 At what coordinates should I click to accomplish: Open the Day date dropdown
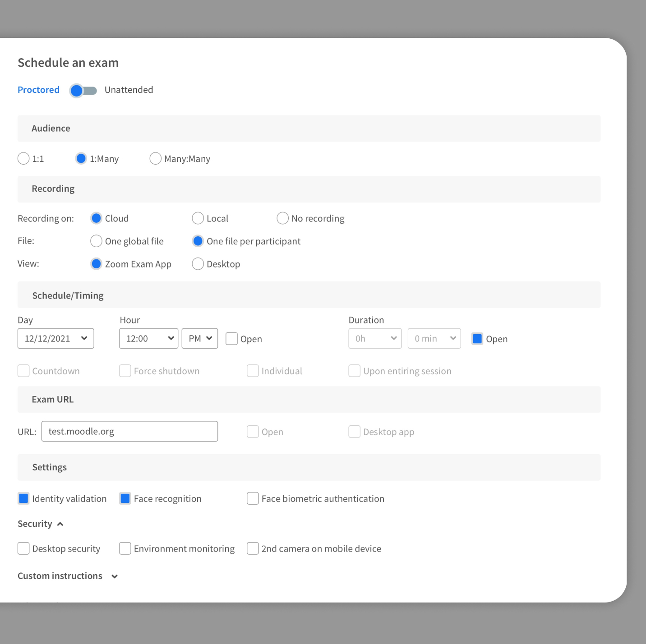55,339
